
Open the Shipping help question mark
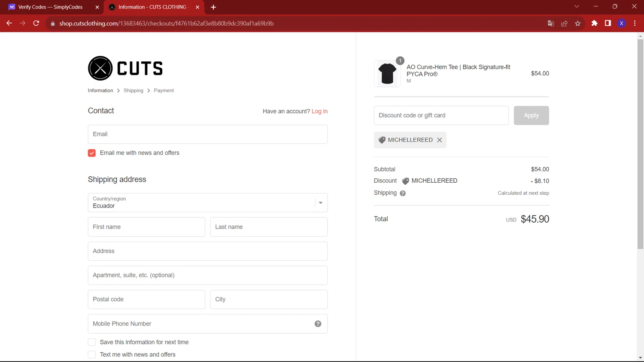pyautogui.click(x=403, y=193)
